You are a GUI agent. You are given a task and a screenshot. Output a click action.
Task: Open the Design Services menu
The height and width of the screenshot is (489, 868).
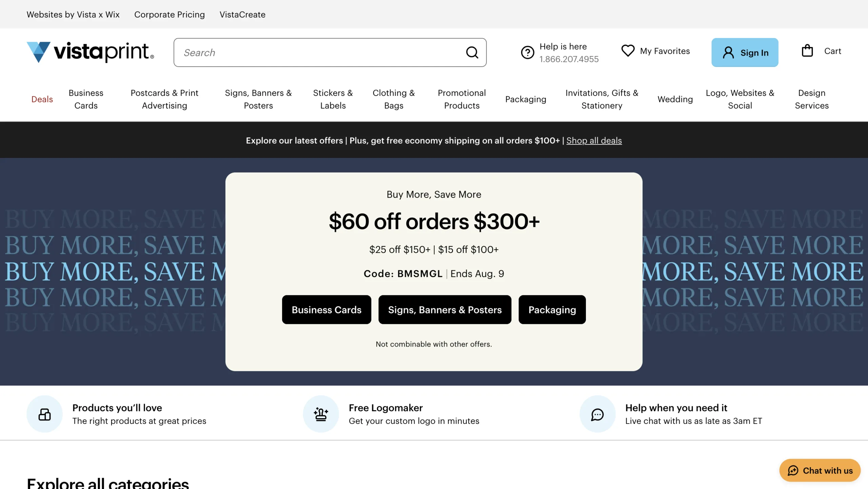[812, 99]
